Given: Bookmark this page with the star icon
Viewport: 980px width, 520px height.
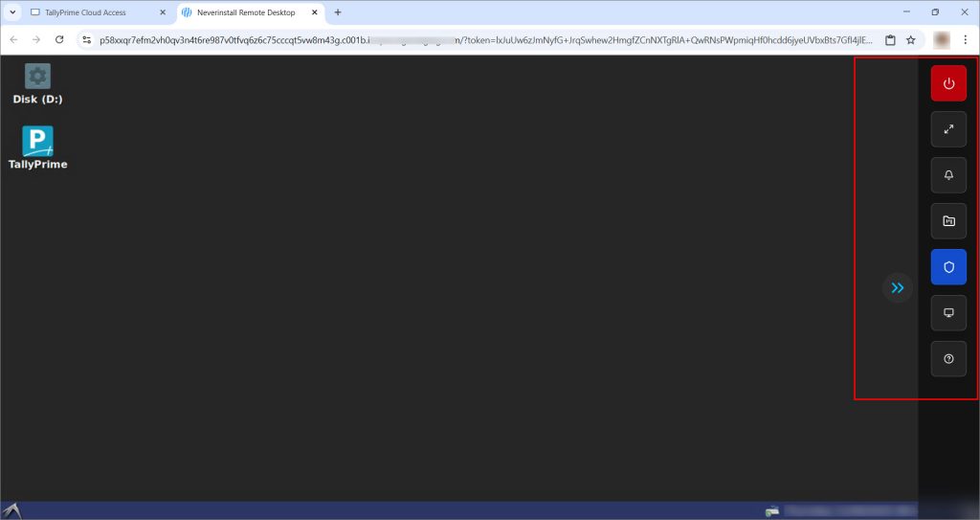Looking at the screenshot, I should pyautogui.click(x=911, y=40).
